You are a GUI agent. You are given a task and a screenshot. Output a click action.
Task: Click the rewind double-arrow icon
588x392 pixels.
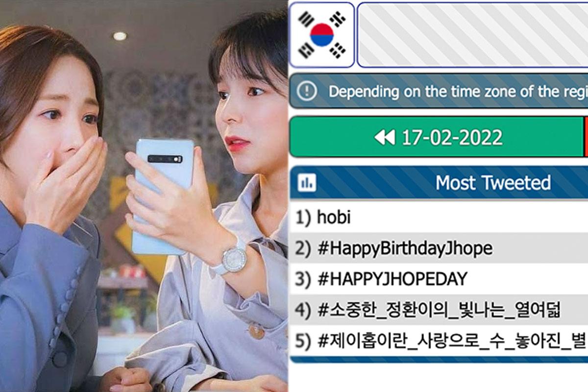[x=385, y=138]
